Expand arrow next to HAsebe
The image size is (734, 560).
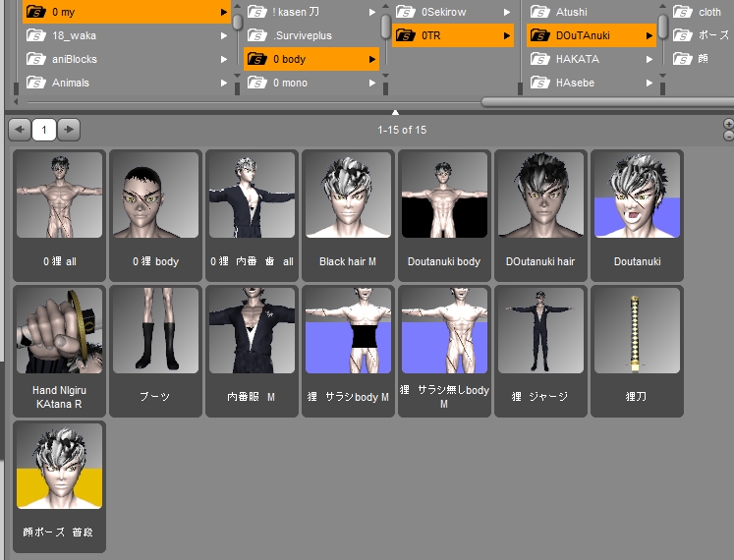[649, 83]
